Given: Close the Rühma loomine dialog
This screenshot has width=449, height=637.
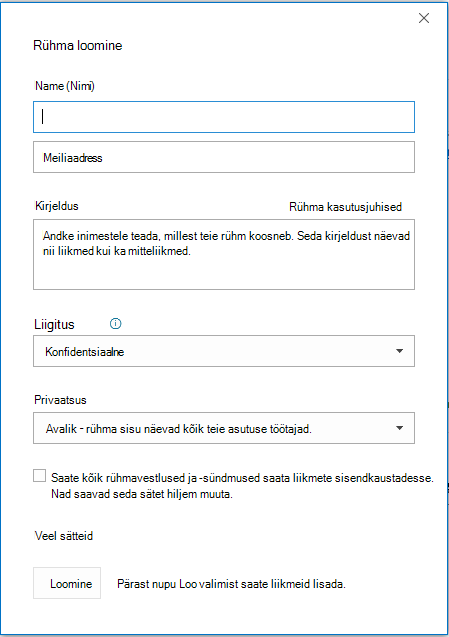Looking at the screenshot, I should (x=424, y=18).
